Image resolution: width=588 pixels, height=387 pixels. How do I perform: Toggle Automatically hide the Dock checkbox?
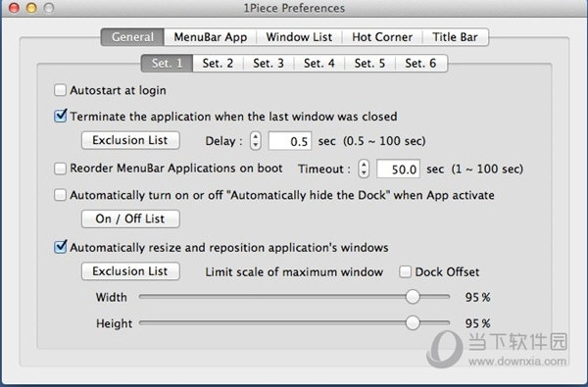[60, 195]
